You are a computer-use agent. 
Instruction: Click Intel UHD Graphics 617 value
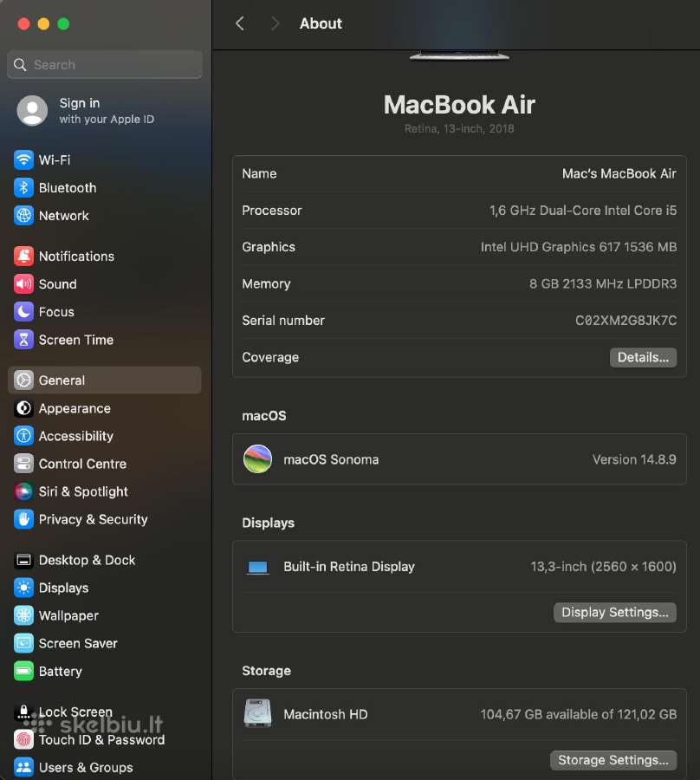click(x=578, y=247)
